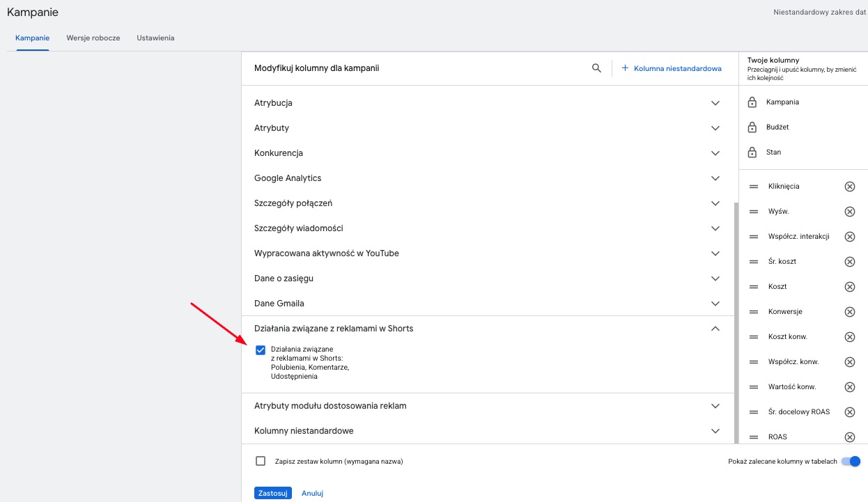Click the lock icon next to Kampania

click(x=752, y=102)
